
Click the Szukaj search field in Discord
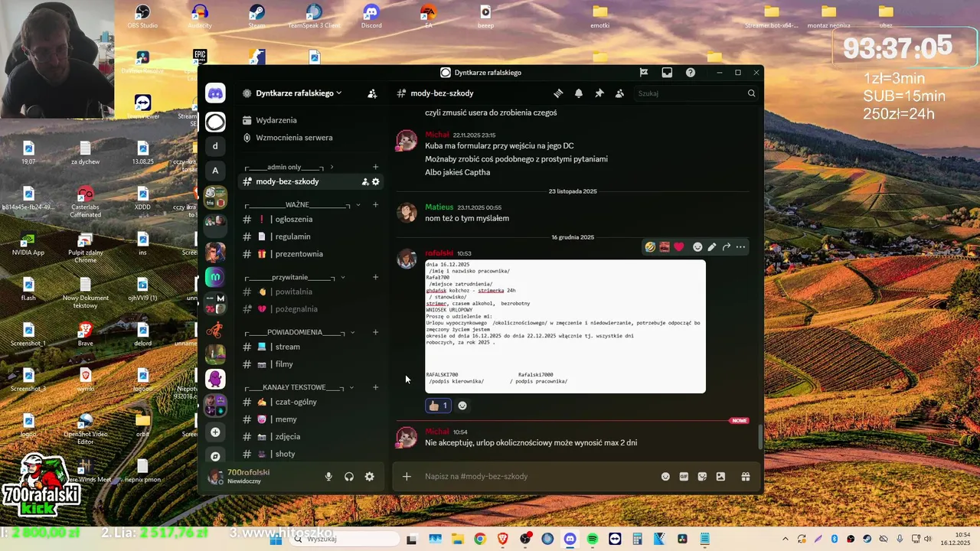point(697,93)
